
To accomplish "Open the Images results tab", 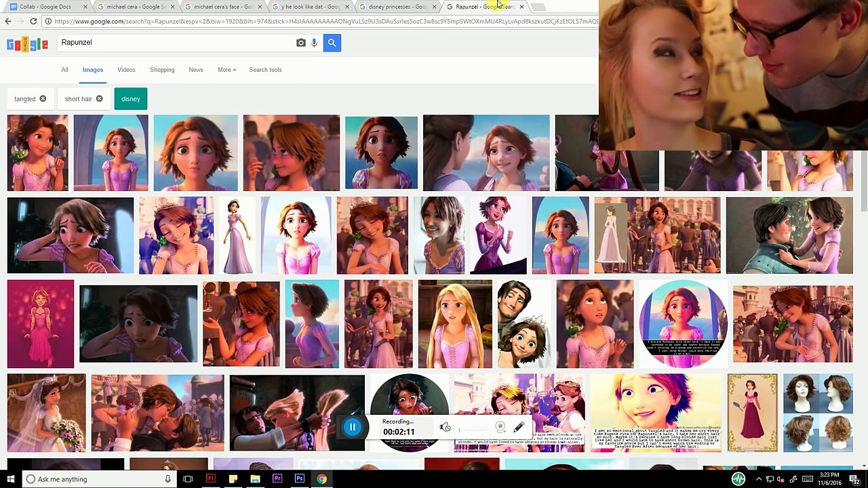I will [93, 70].
